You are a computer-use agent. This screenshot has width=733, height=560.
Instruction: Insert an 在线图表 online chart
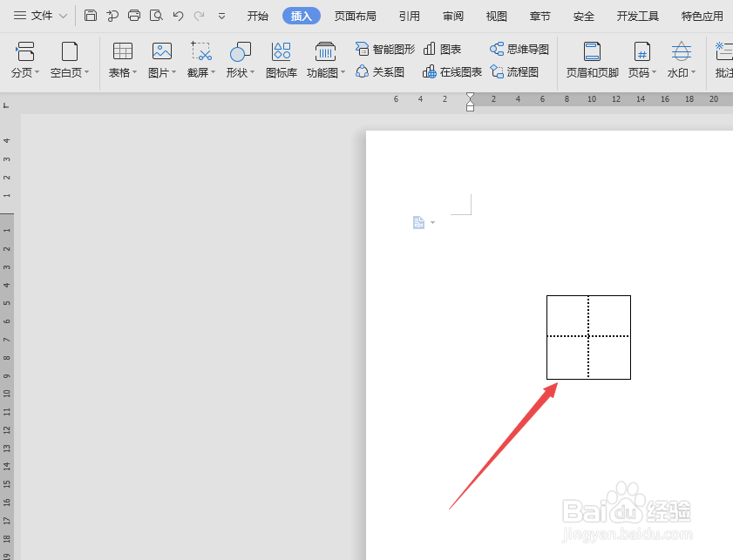(x=452, y=72)
